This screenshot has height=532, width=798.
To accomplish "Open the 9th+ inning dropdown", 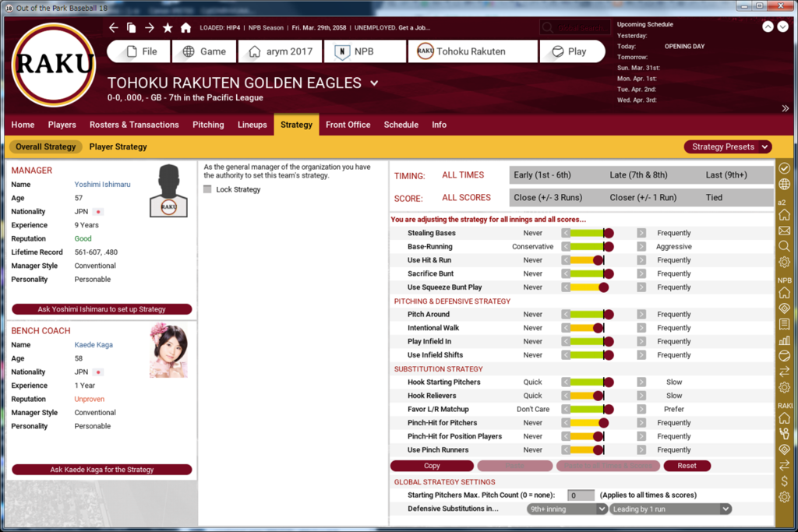I will pyautogui.click(x=567, y=509).
